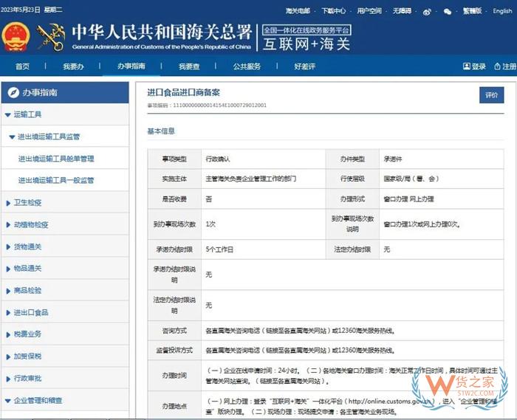
Task: Click the 窗口办理 网上办理 value
Action: click(409, 199)
